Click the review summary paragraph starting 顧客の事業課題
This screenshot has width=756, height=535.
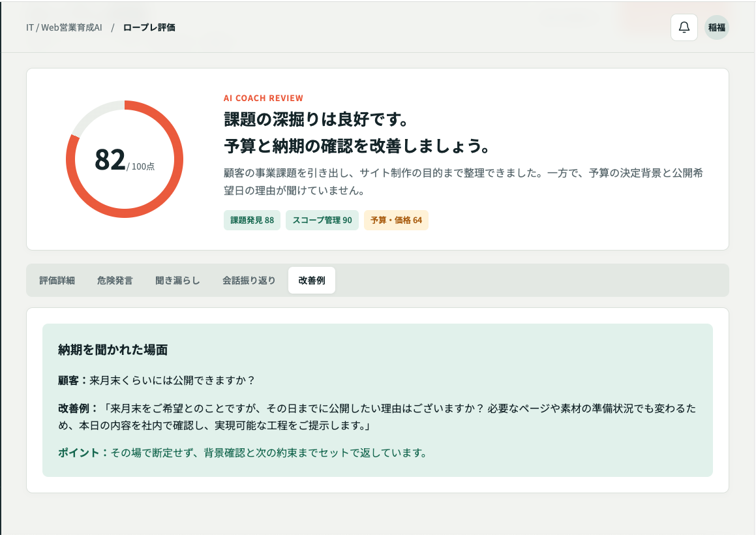pyautogui.click(x=463, y=181)
